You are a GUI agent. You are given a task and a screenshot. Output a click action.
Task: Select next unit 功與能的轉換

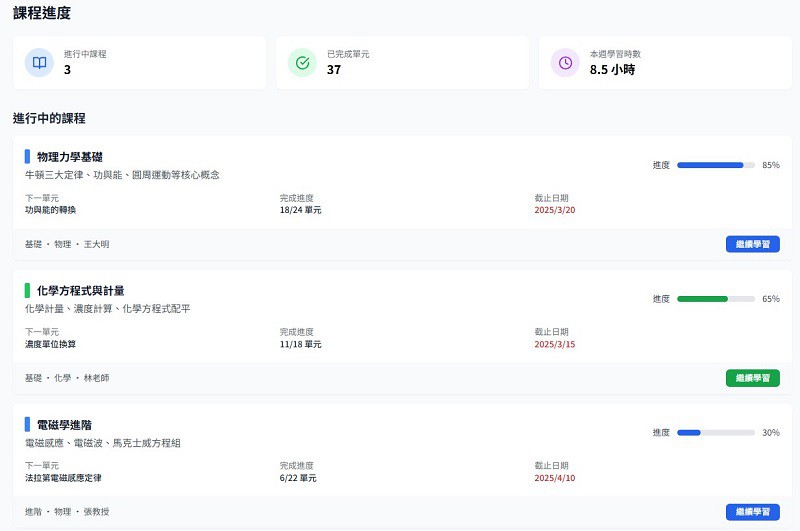click(x=50, y=210)
